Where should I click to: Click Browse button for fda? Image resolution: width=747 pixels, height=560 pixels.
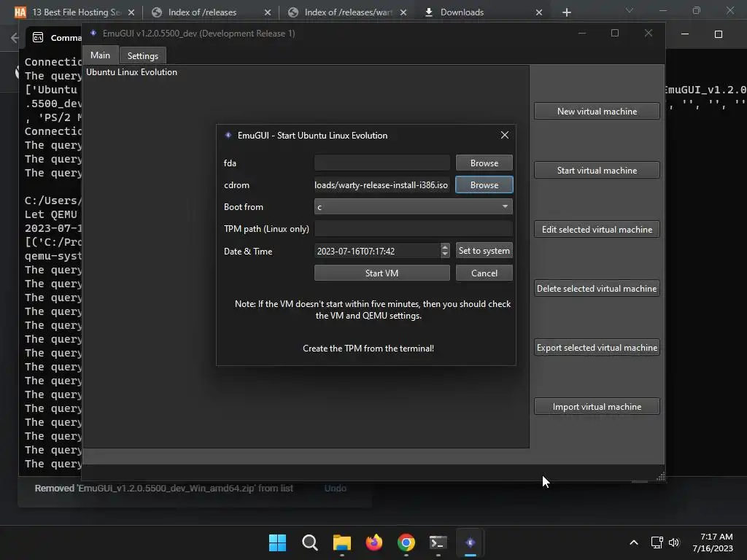click(484, 163)
